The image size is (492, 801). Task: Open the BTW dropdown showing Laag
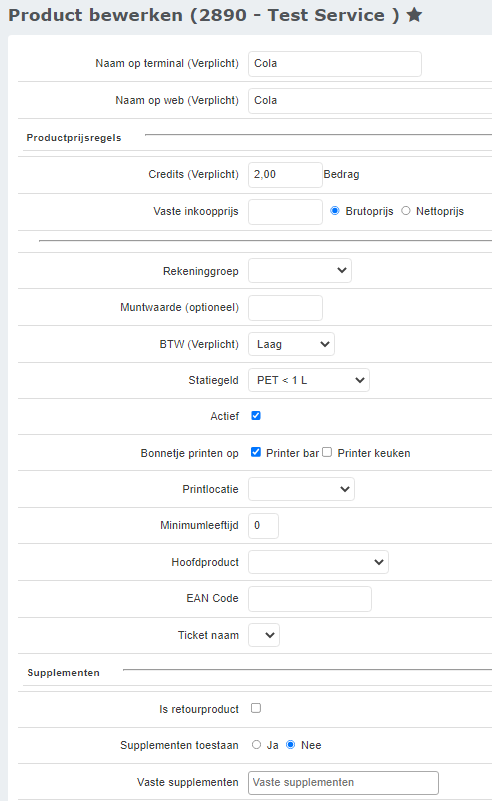tap(291, 344)
